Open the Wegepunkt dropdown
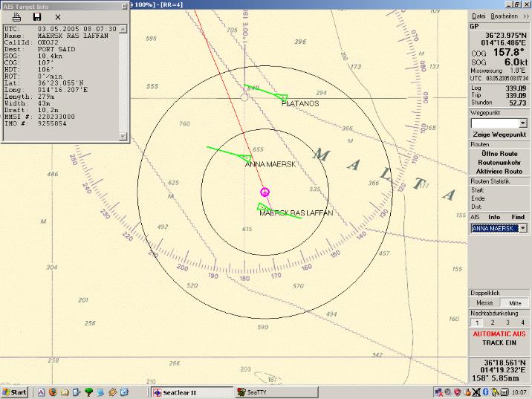This screenshot has height=399, width=532. coord(523,123)
